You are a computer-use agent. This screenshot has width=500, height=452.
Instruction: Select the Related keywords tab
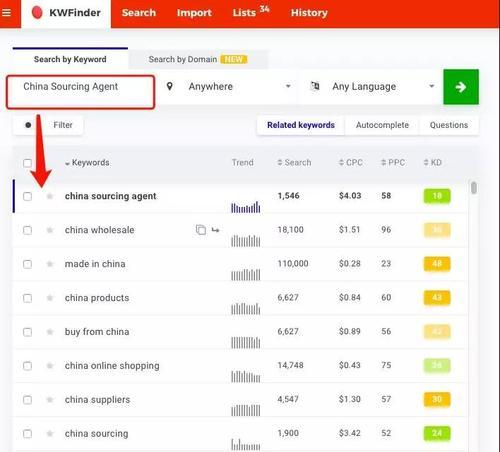point(301,125)
